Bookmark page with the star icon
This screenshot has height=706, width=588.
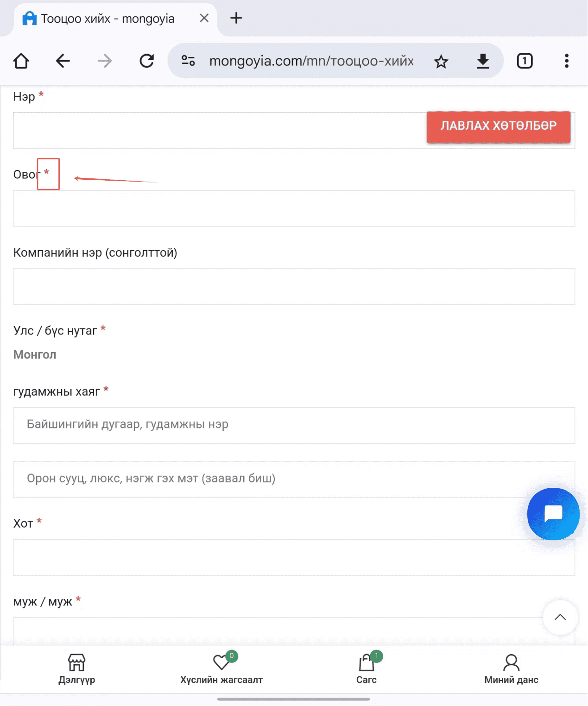pos(441,61)
